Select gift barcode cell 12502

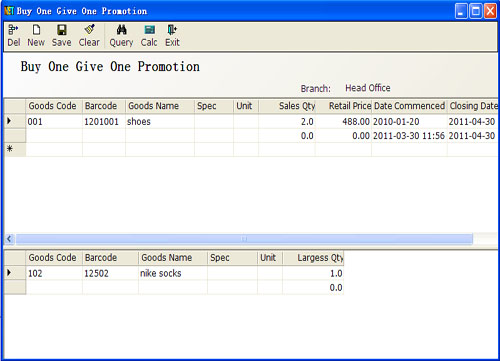110,273
